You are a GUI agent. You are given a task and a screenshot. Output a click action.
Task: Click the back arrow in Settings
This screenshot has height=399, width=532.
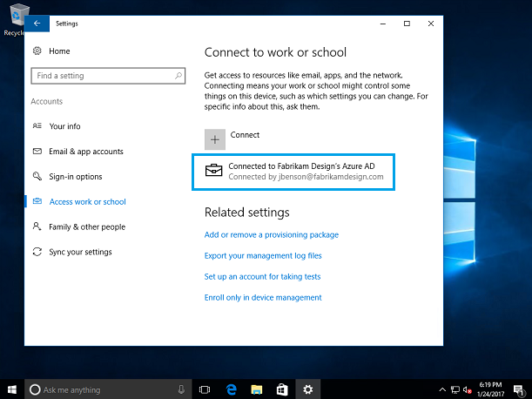(x=37, y=24)
